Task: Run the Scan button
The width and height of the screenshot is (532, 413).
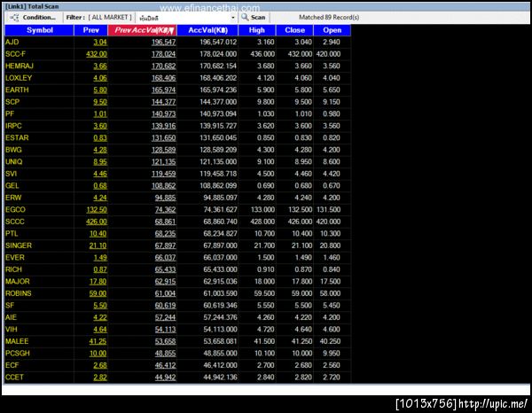Action: point(253,18)
